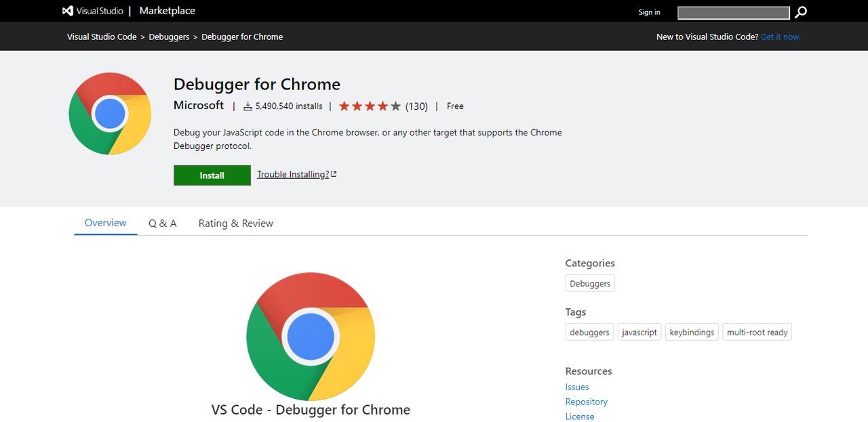Click the debuggers tag
This screenshot has height=422, width=868.
click(589, 332)
